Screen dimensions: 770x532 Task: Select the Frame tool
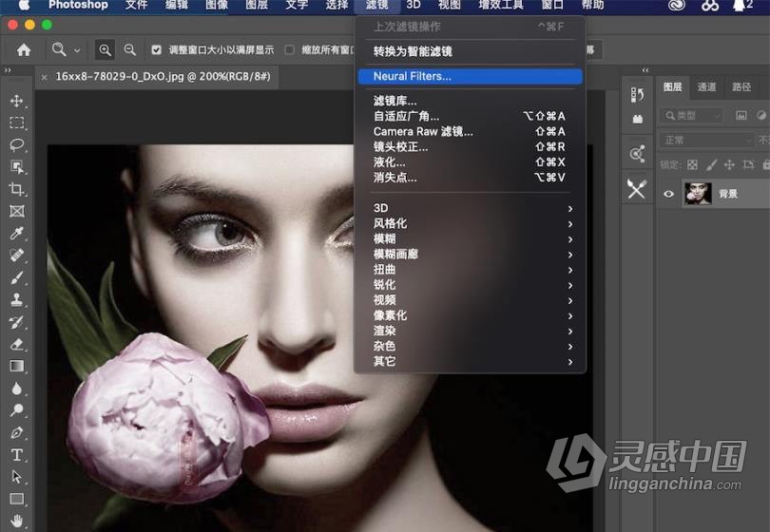coord(17,211)
